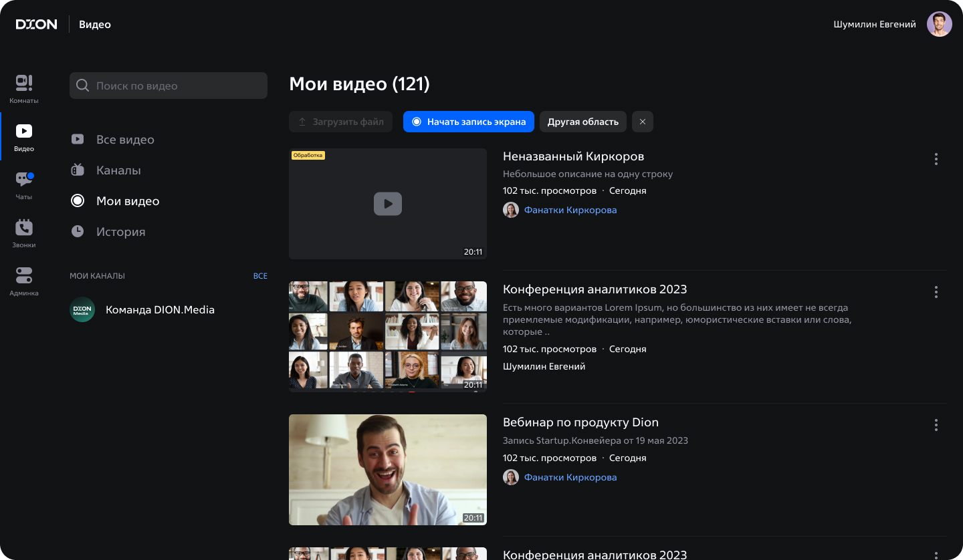
Task: Open the Звонки section in sidebar
Action: [24, 233]
